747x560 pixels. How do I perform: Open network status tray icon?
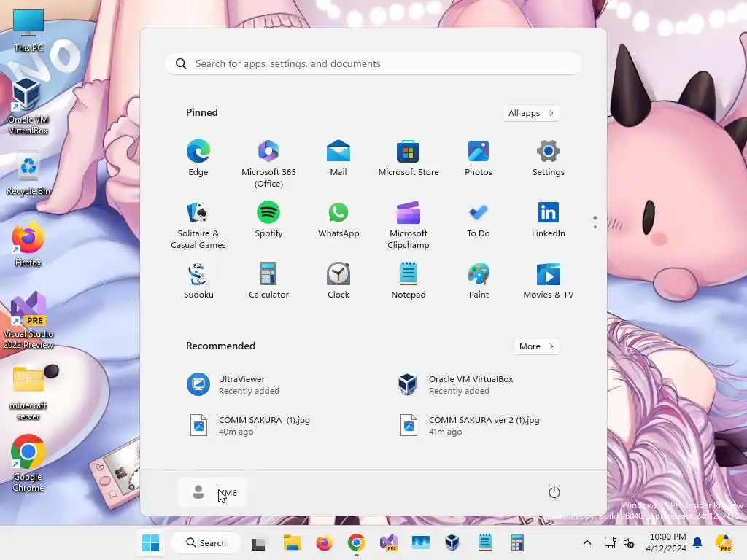point(611,542)
